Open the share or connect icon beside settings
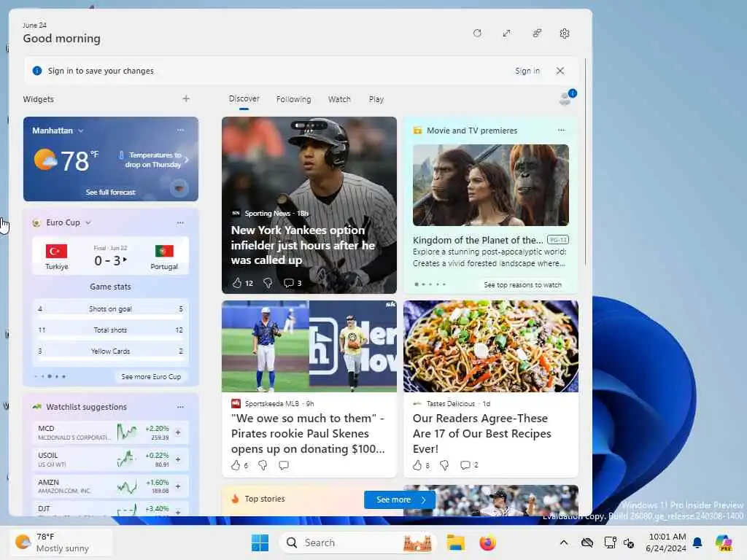 coord(537,34)
